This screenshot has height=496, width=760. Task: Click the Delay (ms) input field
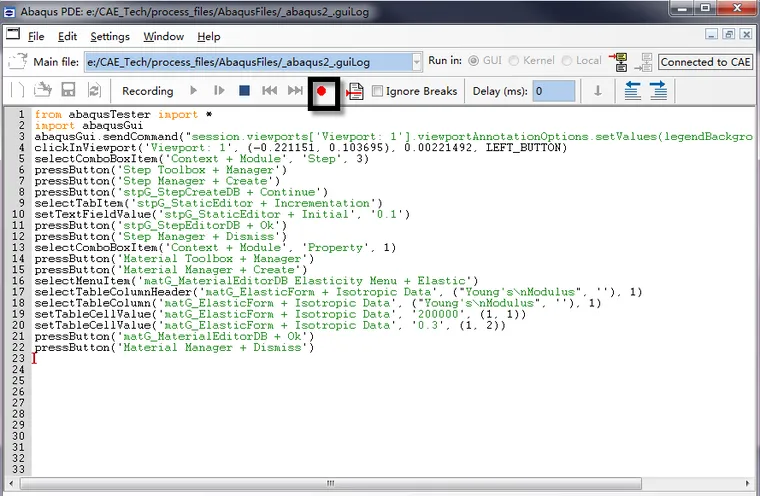(x=554, y=91)
